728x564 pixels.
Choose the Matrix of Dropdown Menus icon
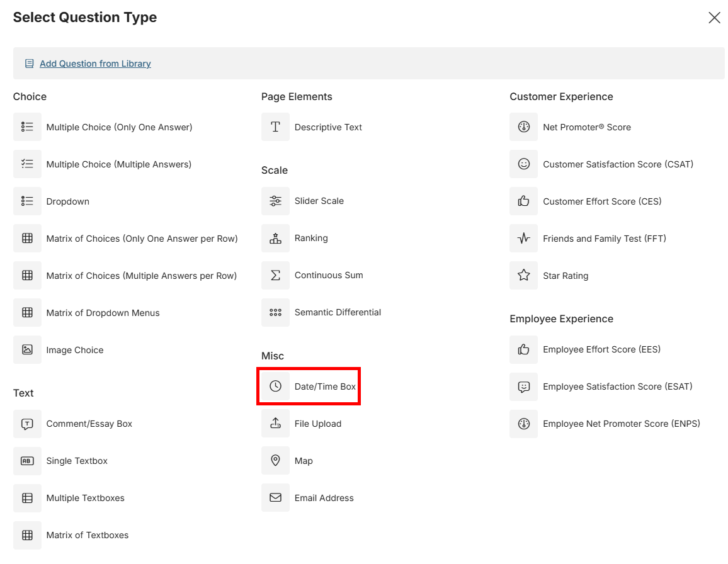27,312
